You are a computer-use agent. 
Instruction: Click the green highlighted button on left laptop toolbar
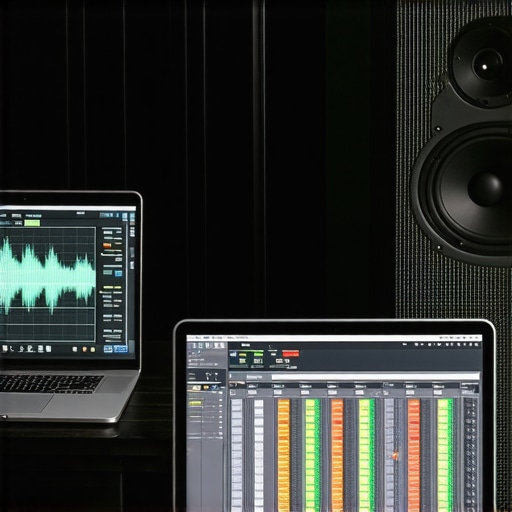pyautogui.click(x=32, y=223)
